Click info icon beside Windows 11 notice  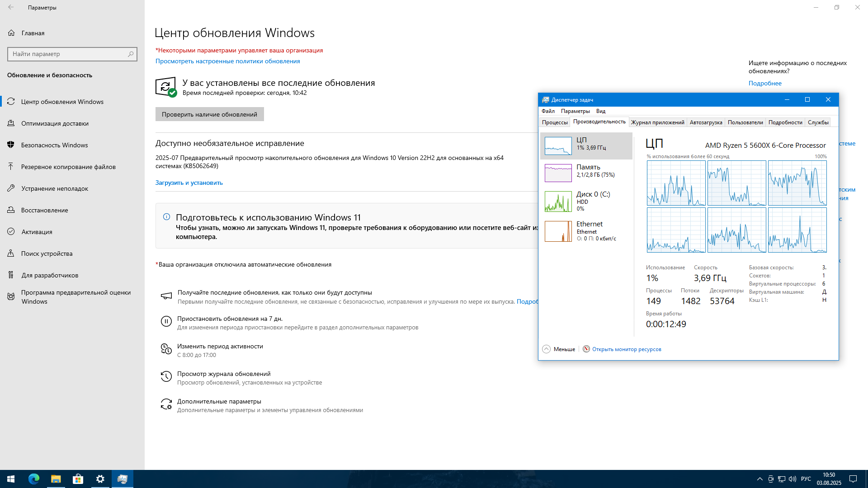coord(166,217)
